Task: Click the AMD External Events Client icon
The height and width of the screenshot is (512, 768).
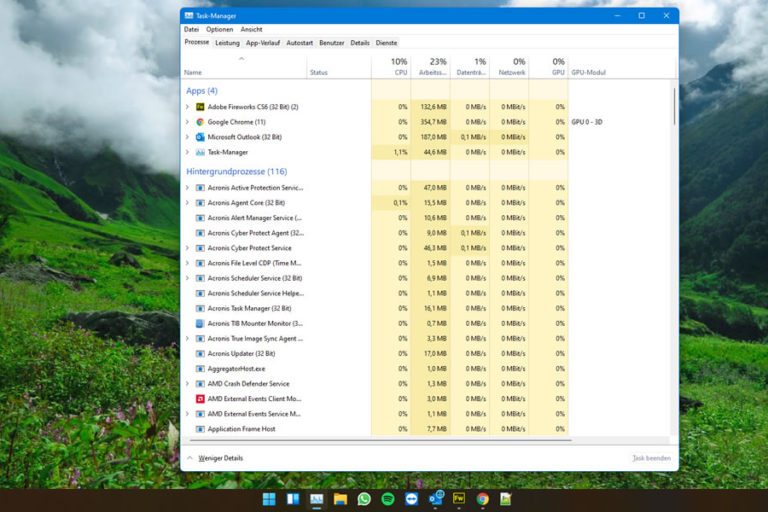Action: click(200, 398)
